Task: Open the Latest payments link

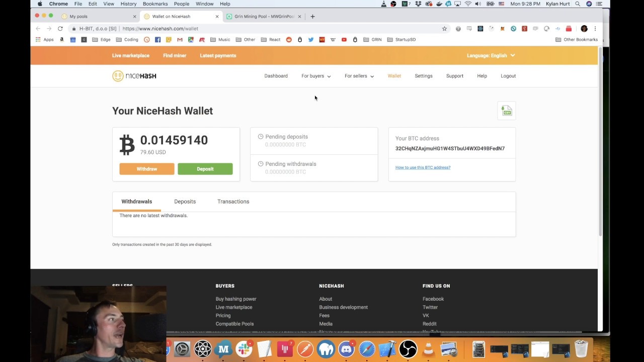Action: (218, 55)
